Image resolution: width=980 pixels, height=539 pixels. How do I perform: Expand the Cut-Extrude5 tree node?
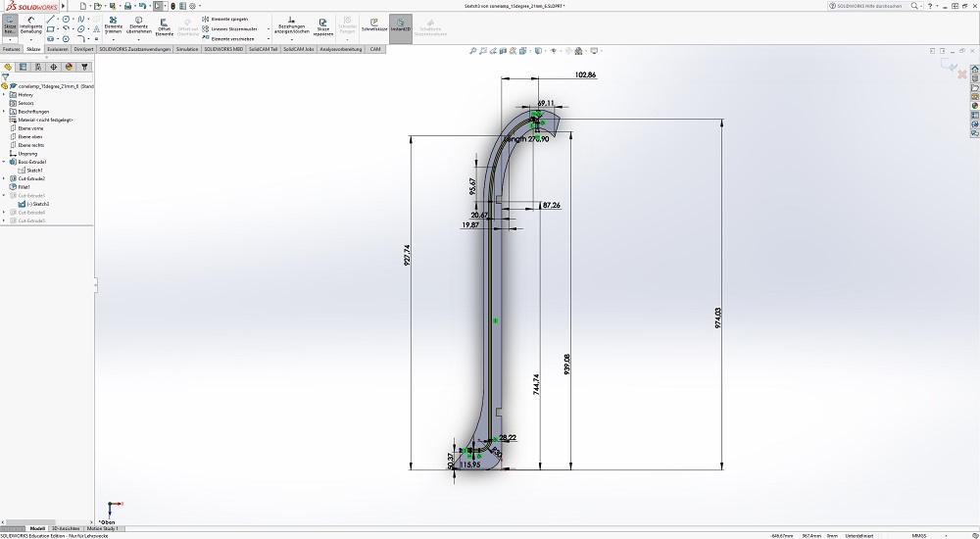(4, 220)
